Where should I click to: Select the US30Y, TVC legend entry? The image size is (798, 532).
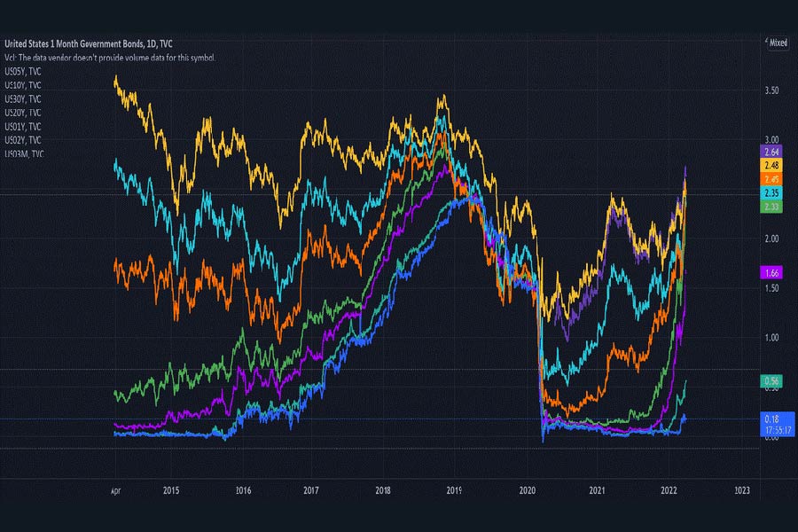[23, 98]
